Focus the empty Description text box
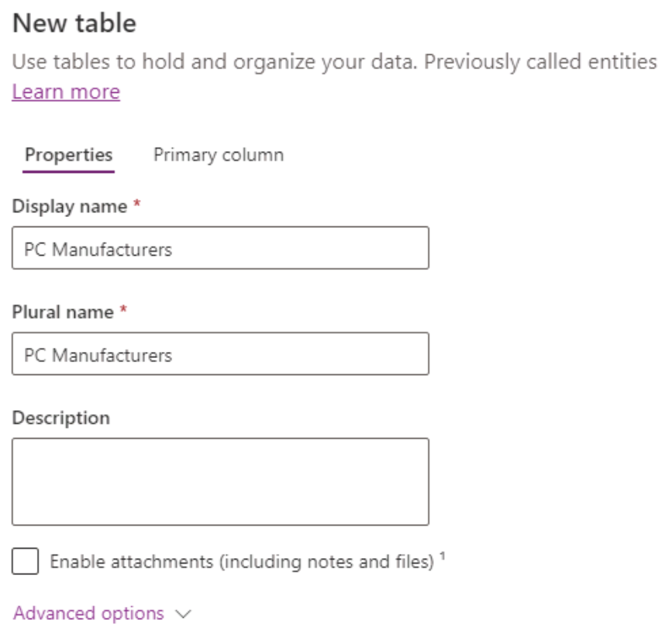The height and width of the screenshot is (634, 672). tap(220, 482)
